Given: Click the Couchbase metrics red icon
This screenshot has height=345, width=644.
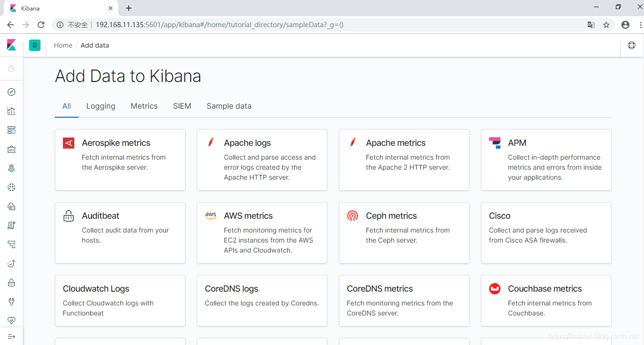Looking at the screenshot, I should pyautogui.click(x=495, y=289).
